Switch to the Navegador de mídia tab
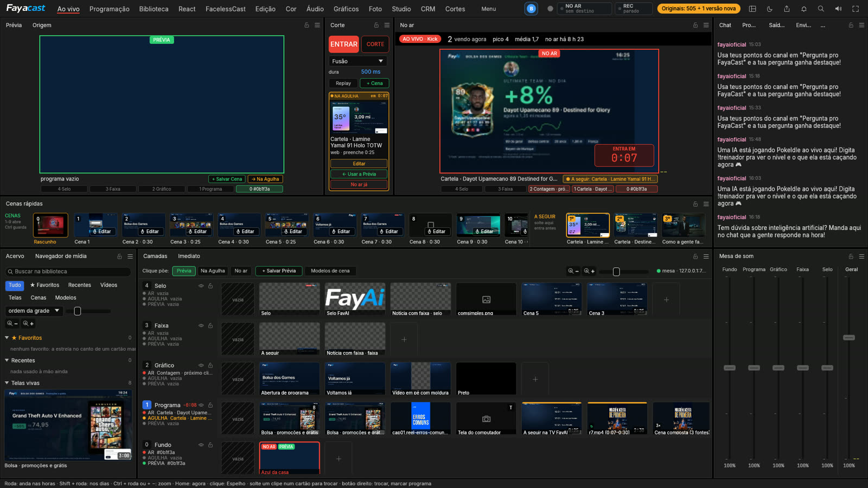Image resolution: width=868 pixels, height=488 pixels. pyautogui.click(x=61, y=256)
